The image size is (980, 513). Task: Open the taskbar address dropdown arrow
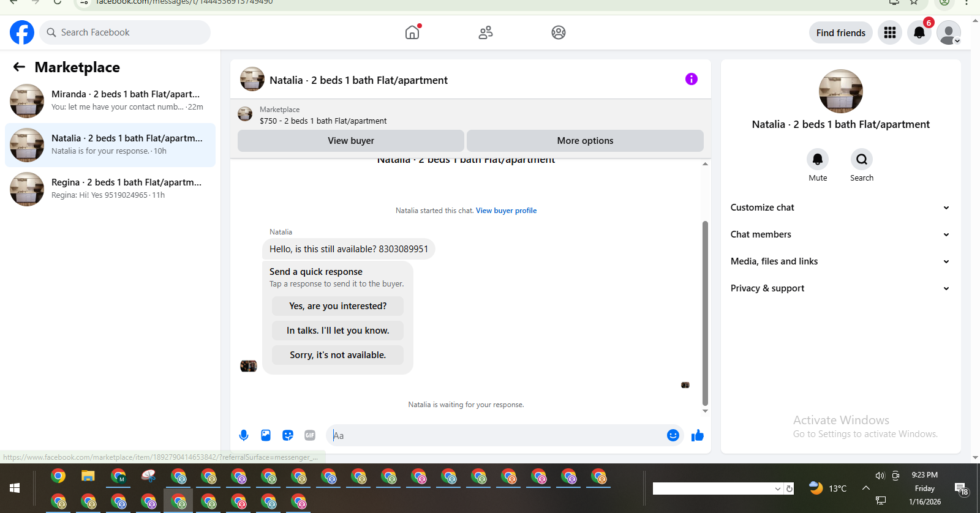click(778, 489)
